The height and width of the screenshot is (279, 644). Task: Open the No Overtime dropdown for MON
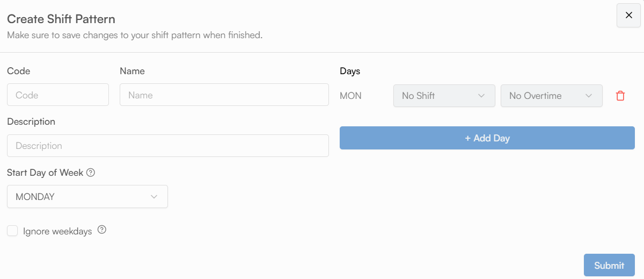tap(545, 96)
